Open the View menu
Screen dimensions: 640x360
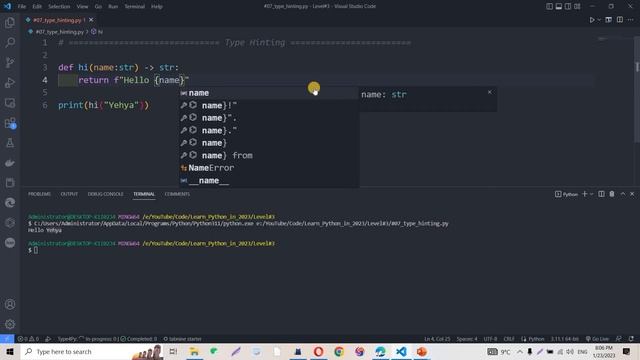pyautogui.click(x=82, y=7)
